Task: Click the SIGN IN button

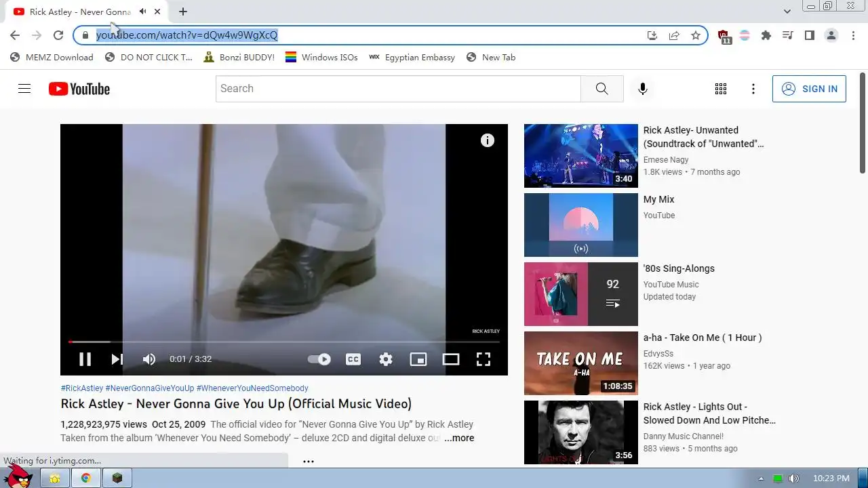Action: 809,89
